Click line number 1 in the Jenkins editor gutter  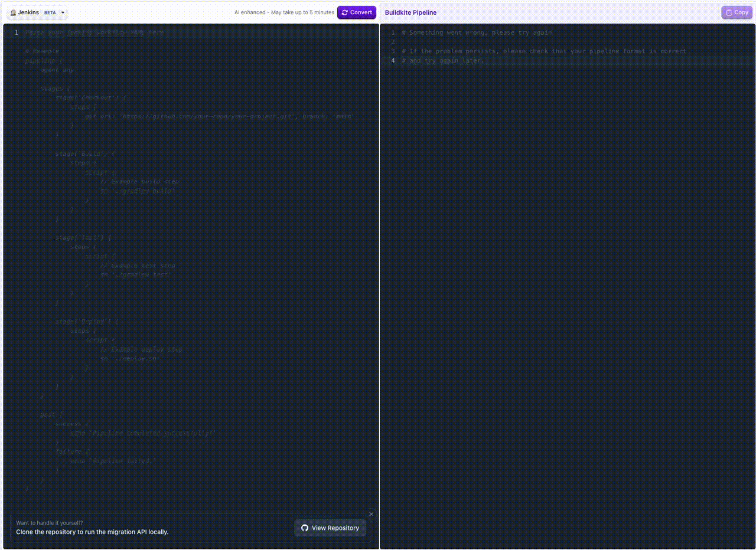coord(16,32)
